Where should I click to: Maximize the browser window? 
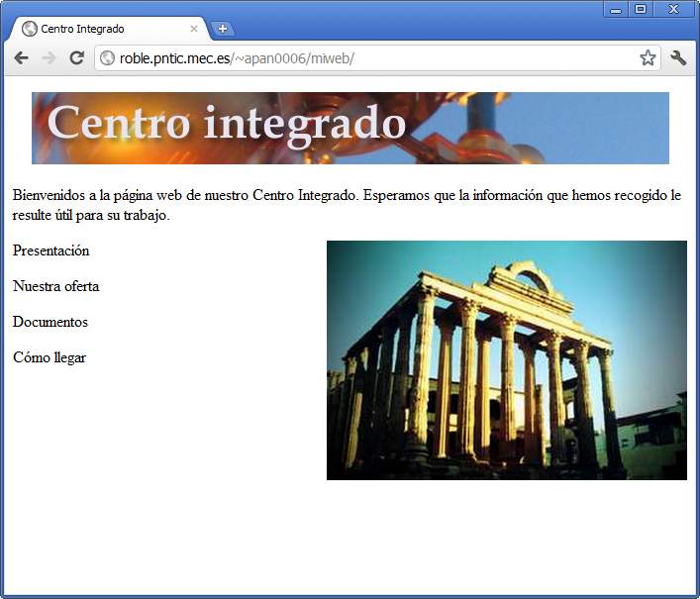point(641,9)
